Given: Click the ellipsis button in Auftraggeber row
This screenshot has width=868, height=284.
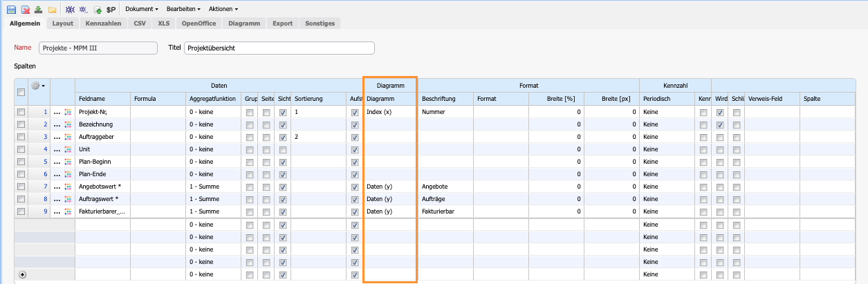Looking at the screenshot, I should (57, 137).
